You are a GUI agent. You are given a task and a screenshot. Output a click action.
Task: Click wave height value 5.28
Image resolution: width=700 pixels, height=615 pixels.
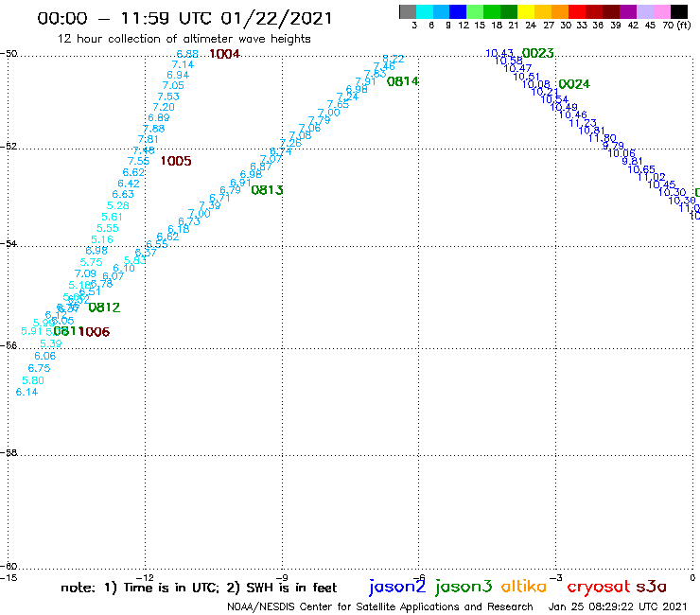tap(118, 206)
